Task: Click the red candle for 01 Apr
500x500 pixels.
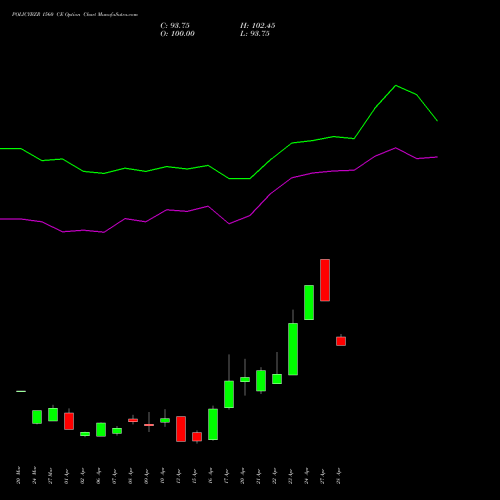Action: (69, 421)
